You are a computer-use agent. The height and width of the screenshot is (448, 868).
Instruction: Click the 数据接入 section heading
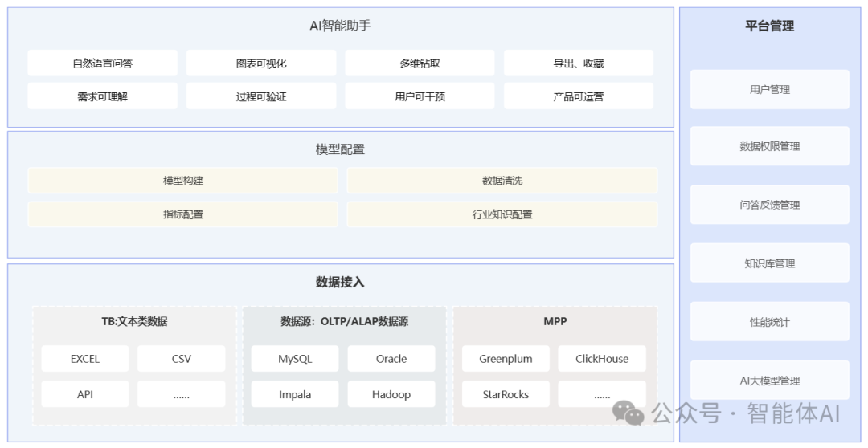pyautogui.click(x=340, y=282)
